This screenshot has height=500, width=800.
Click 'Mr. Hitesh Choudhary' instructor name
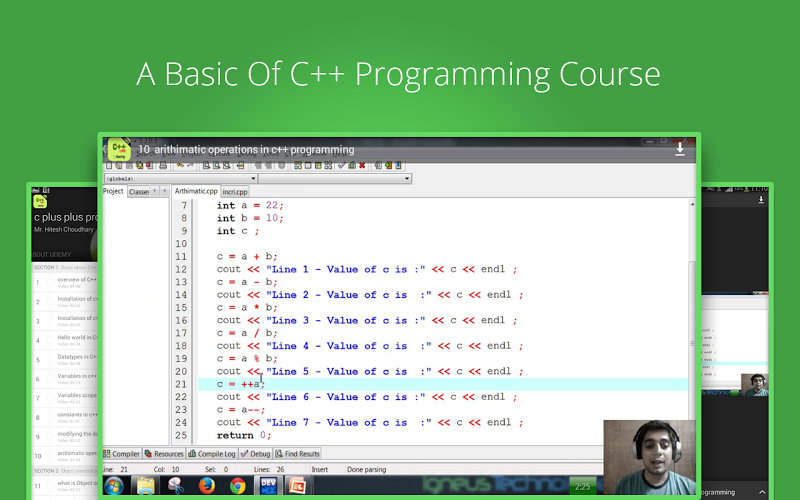64,230
